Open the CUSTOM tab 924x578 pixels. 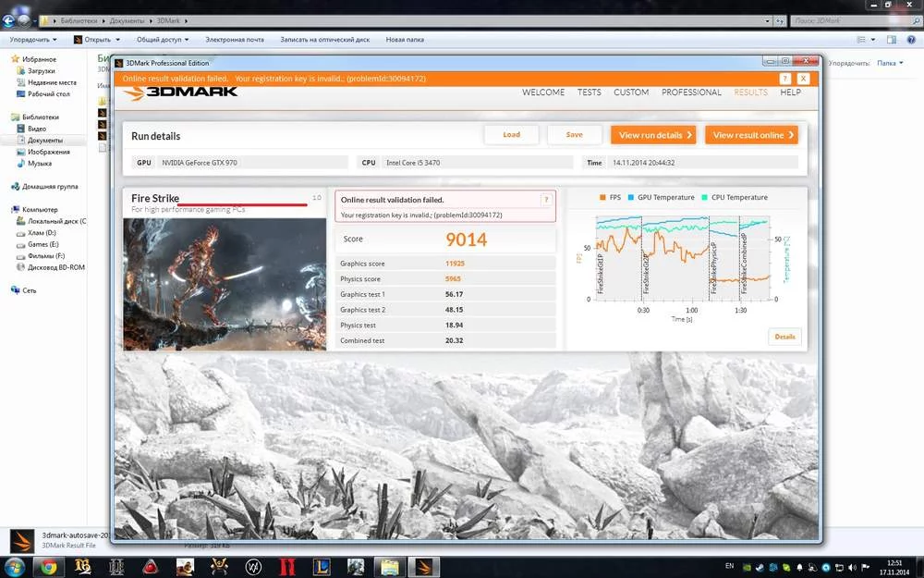(630, 92)
